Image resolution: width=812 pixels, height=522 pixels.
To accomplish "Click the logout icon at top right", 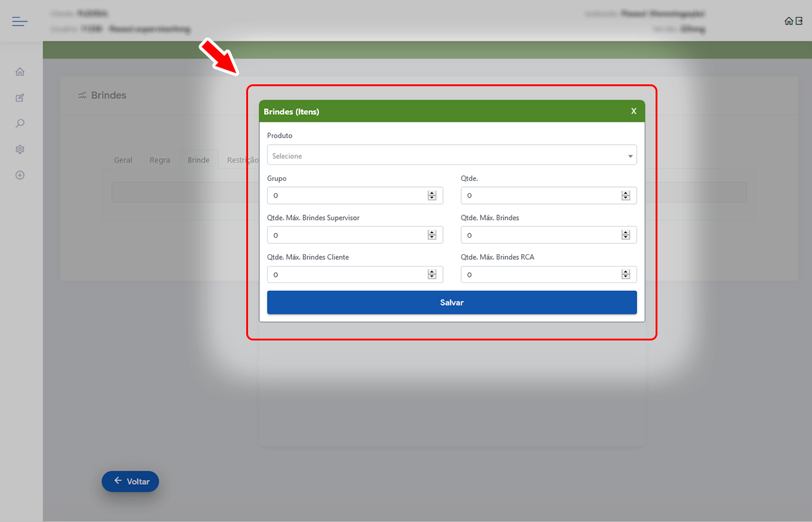I will pos(799,21).
